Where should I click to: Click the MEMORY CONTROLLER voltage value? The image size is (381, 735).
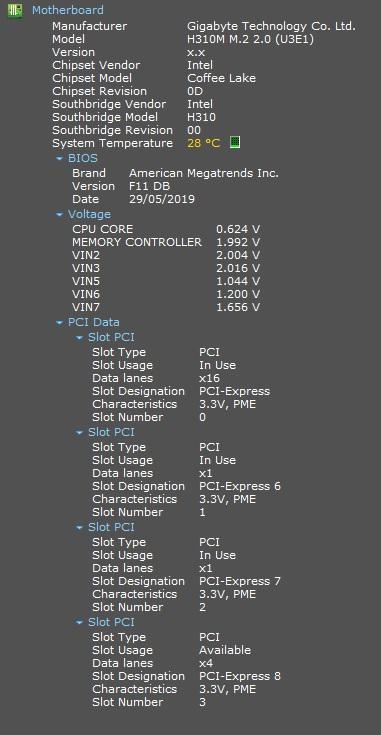pyautogui.click(x=238, y=242)
